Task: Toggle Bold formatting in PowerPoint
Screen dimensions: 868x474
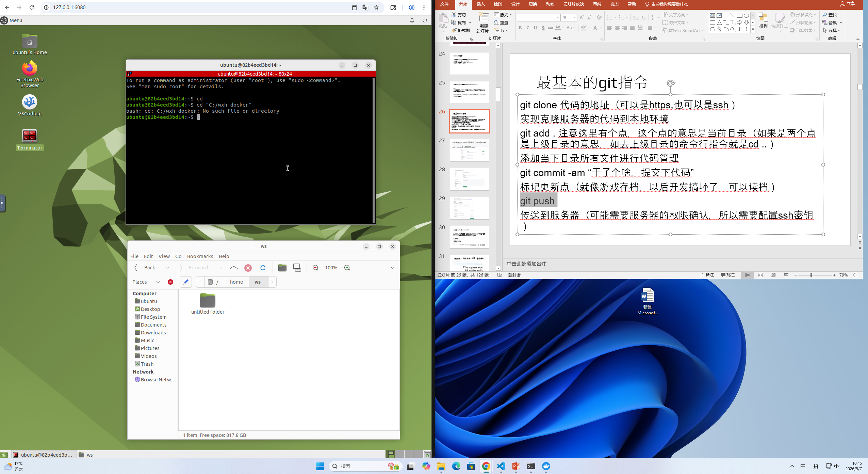Action: click(520, 28)
